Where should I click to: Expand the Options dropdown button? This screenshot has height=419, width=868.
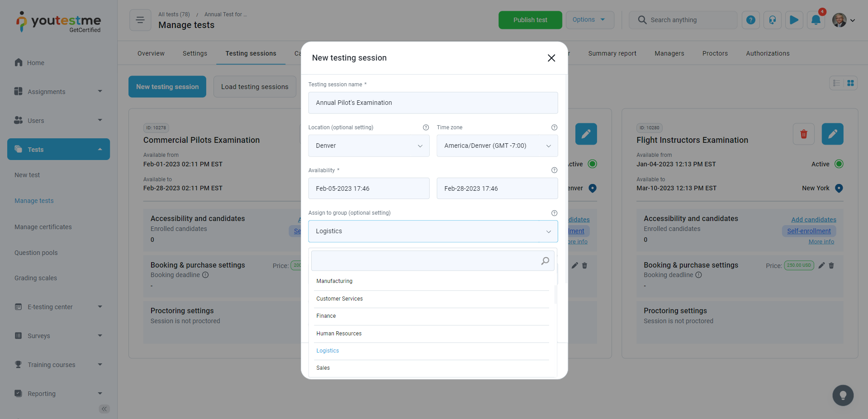[589, 20]
